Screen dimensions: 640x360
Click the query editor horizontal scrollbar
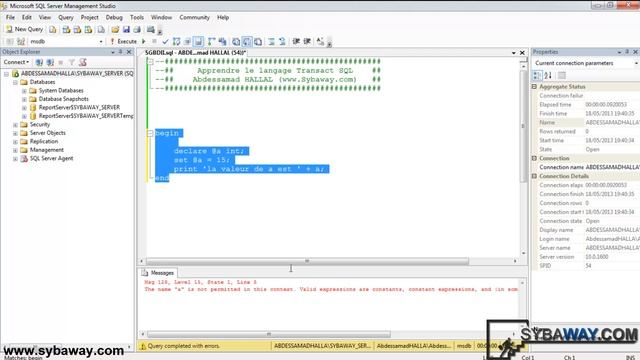(x=307, y=261)
